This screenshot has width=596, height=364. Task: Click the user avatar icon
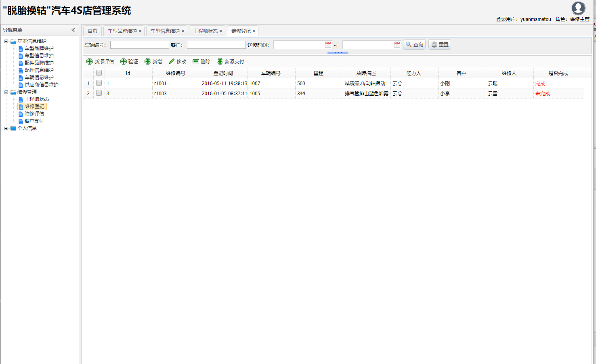tap(578, 8)
